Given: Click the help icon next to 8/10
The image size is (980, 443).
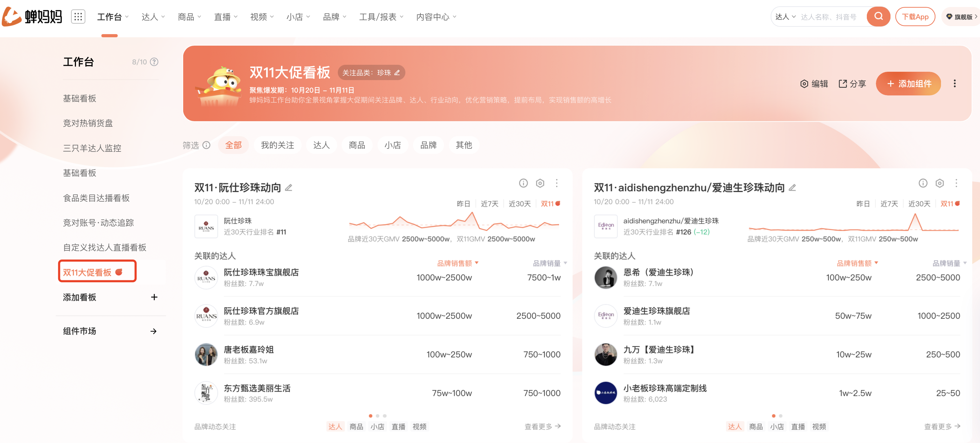Looking at the screenshot, I should (x=154, y=62).
